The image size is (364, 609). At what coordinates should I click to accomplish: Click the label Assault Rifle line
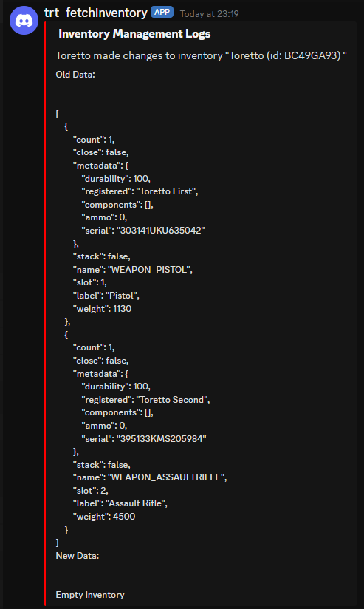(120, 503)
